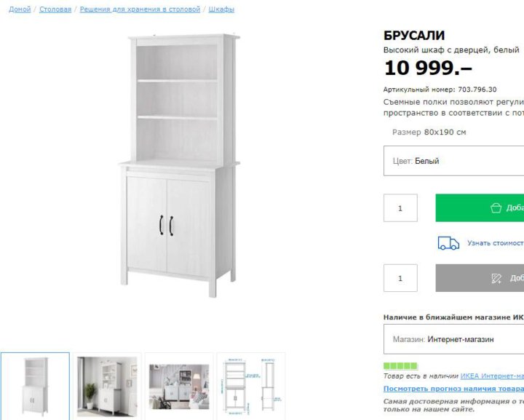The width and height of the screenshot is (524, 420).
Task: Select the children's room photo thumbnail
Action: click(x=179, y=386)
